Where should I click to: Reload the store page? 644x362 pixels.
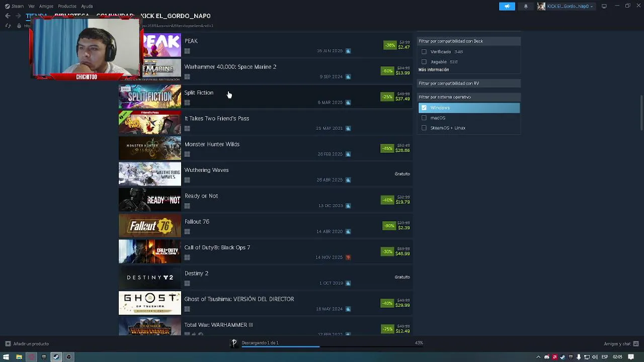coord(8,26)
